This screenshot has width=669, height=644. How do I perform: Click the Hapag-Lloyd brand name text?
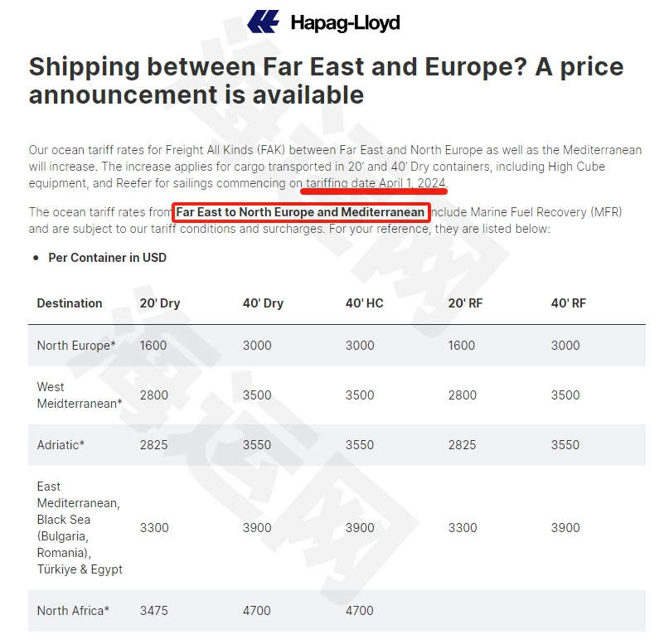345,23
